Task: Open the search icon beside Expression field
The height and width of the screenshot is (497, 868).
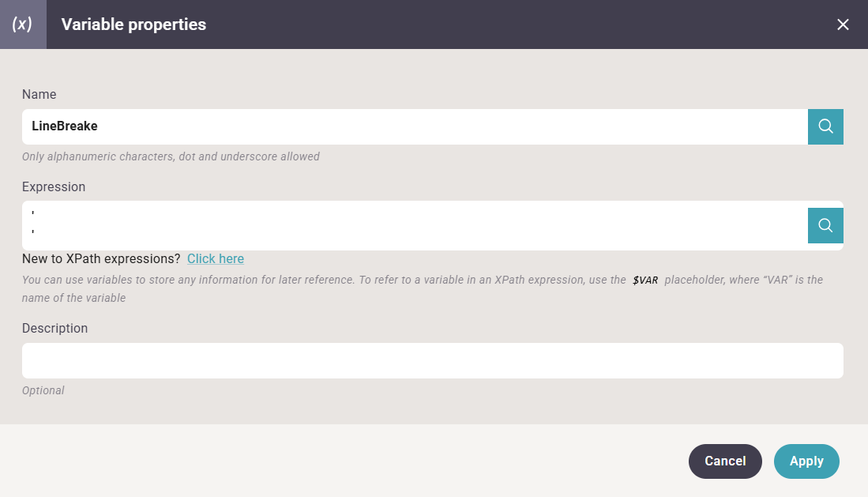Action: point(825,225)
